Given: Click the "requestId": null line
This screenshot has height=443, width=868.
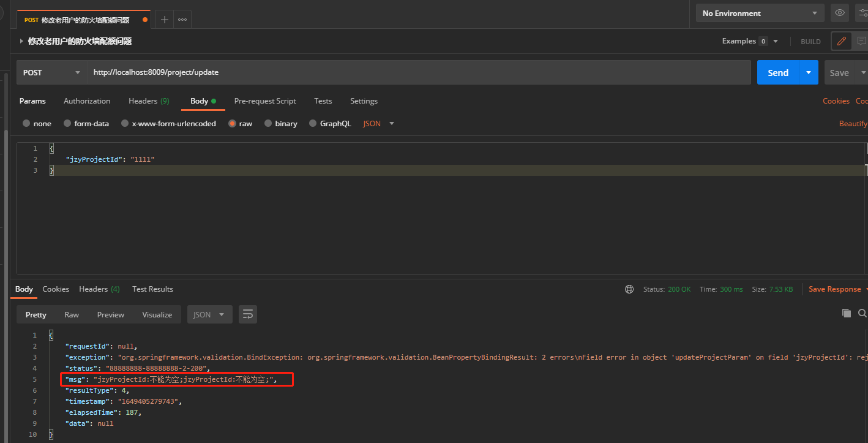Looking at the screenshot, I should pyautogui.click(x=102, y=346).
